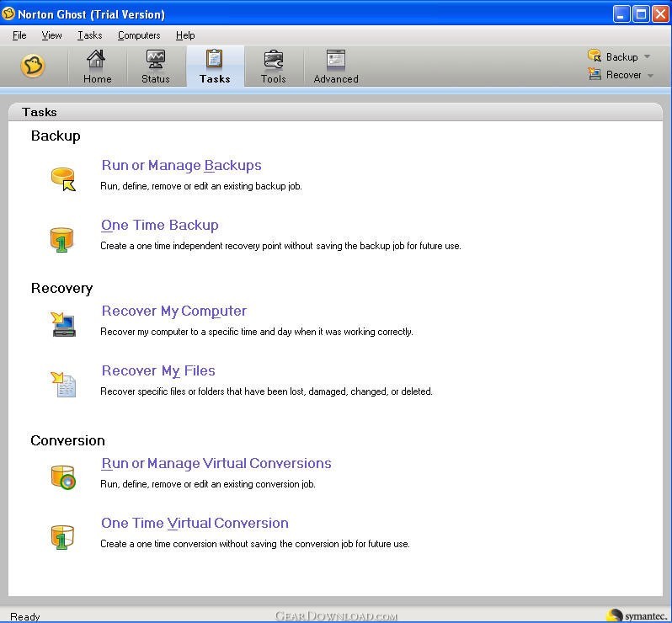Click the One Time Virtual Conversion icon
The image size is (672, 623).
pyautogui.click(x=62, y=537)
